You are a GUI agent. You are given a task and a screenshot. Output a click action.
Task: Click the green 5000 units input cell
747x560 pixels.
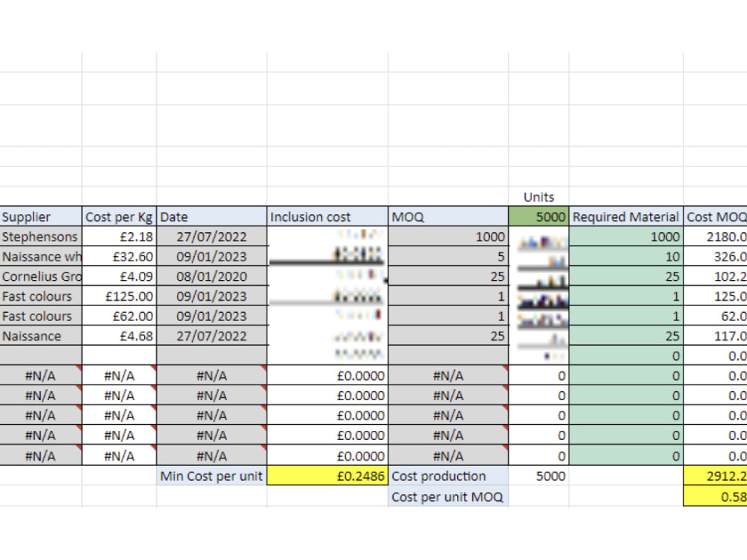coord(539,217)
